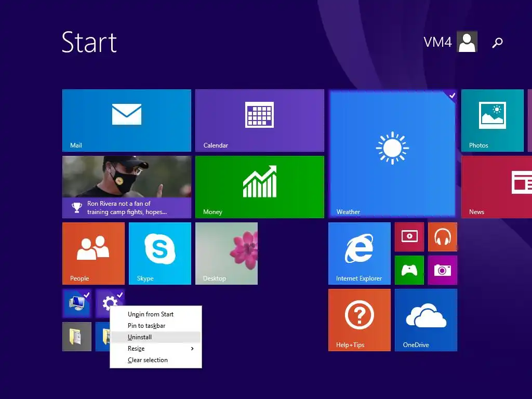The height and width of the screenshot is (399, 532).
Task: Open the Photos tile
Action: pyautogui.click(x=493, y=121)
